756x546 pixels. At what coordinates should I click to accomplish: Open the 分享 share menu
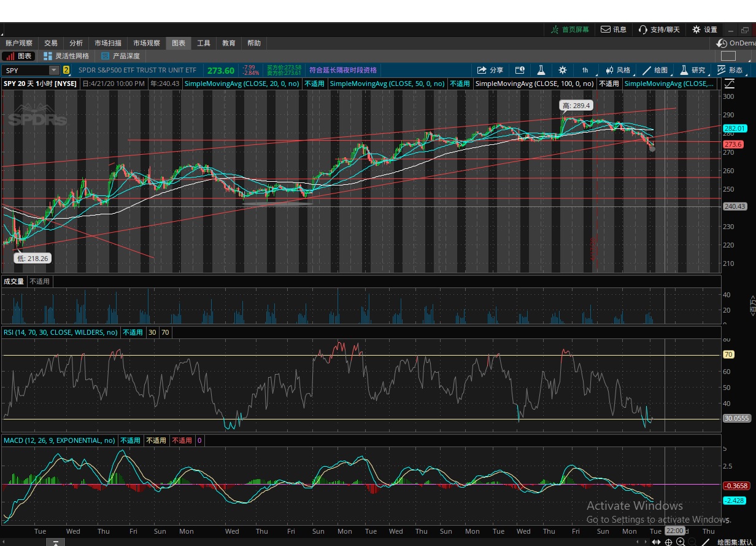pos(490,70)
